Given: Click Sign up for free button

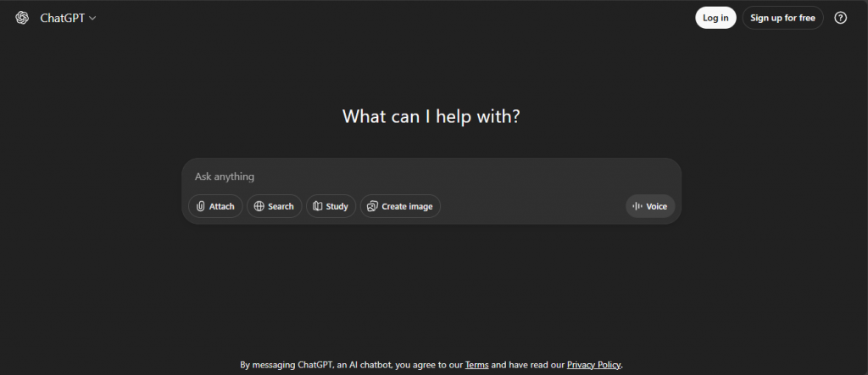Looking at the screenshot, I should [782, 18].
